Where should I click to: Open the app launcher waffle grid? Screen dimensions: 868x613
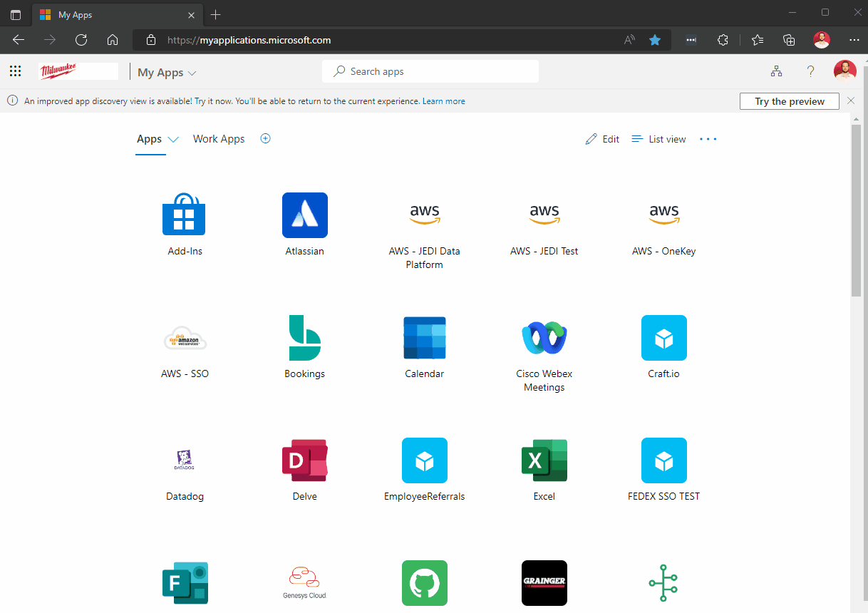pos(15,71)
